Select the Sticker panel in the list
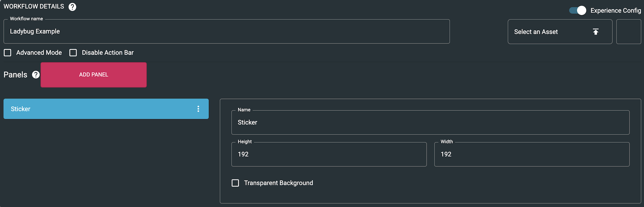644x207 pixels. point(106,109)
